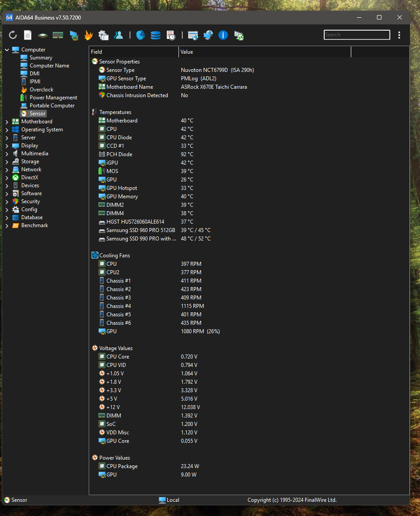
Task: Click the green remote connection toolbar icon
Action: (x=239, y=35)
